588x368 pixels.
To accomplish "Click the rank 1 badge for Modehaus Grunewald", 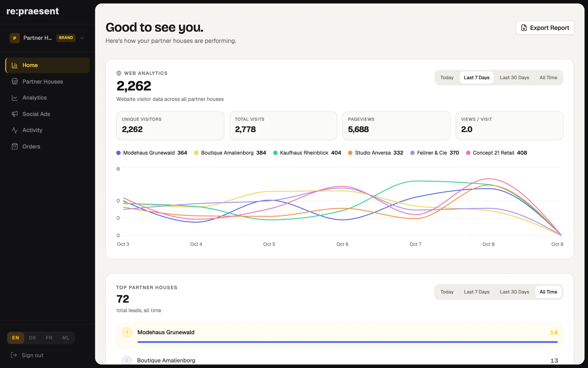I will click(x=127, y=332).
